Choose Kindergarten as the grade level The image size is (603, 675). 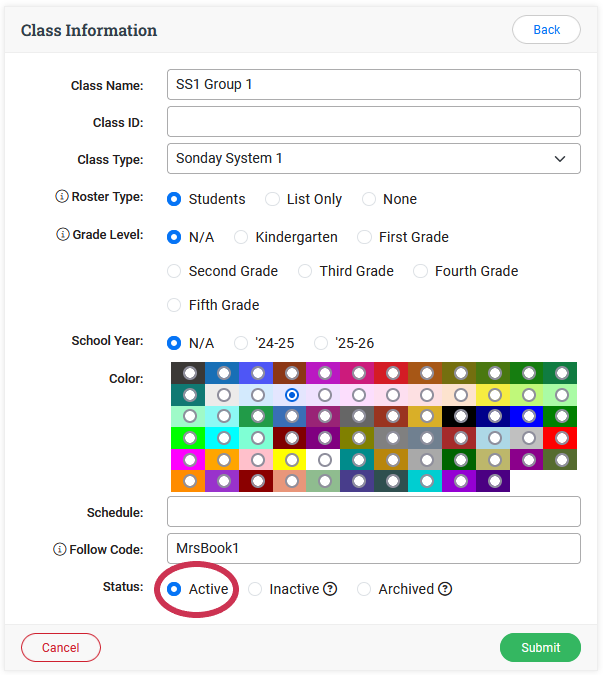click(x=241, y=237)
